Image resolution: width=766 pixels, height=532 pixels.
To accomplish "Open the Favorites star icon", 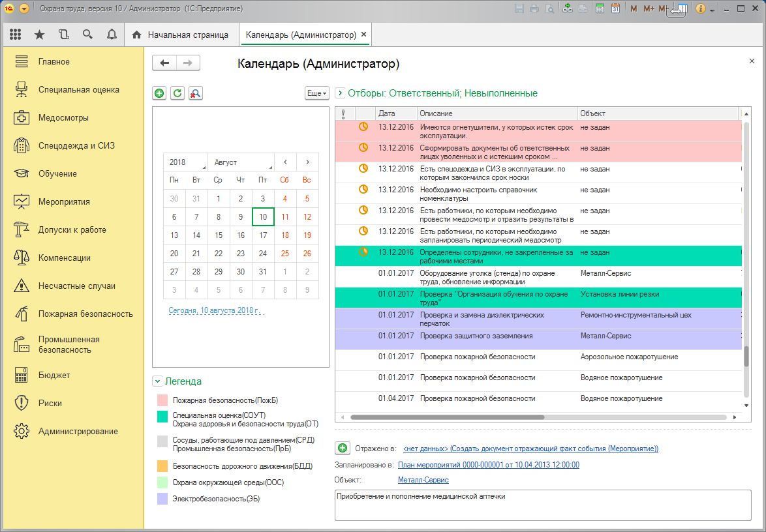I will (x=39, y=35).
